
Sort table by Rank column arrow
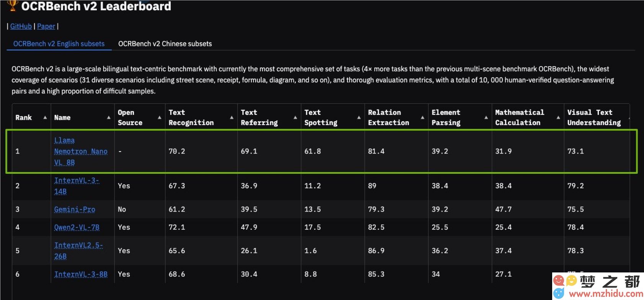pyautogui.click(x=45, y=117)
